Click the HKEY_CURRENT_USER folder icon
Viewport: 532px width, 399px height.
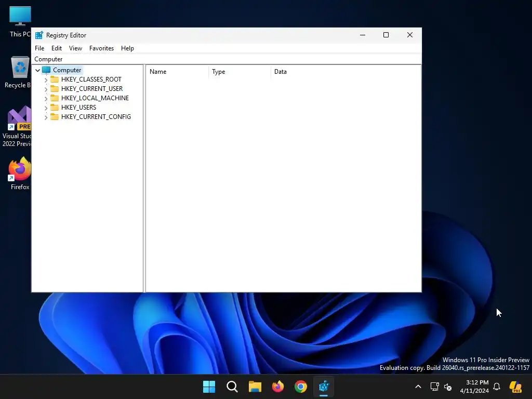click(x=54, y=88)
